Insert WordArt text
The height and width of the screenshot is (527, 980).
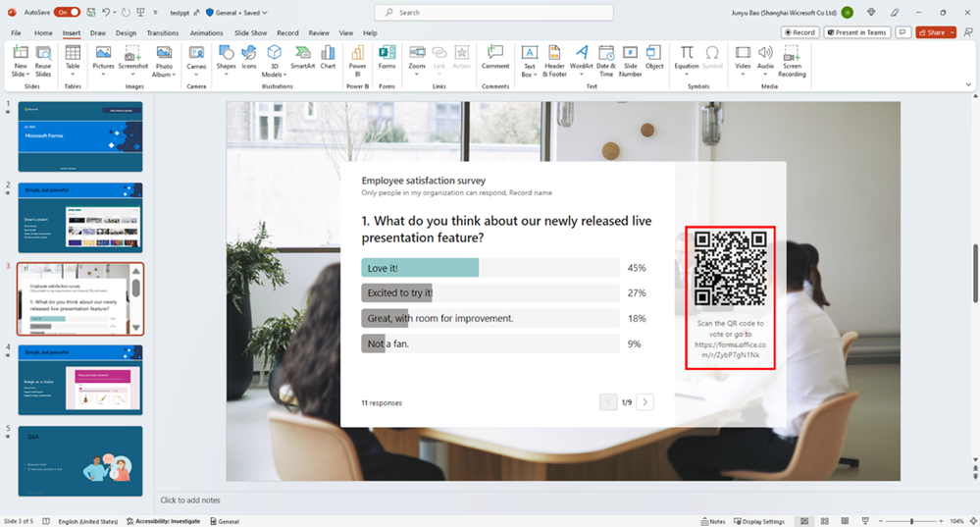pyautogui.click(x=582, y=61)
